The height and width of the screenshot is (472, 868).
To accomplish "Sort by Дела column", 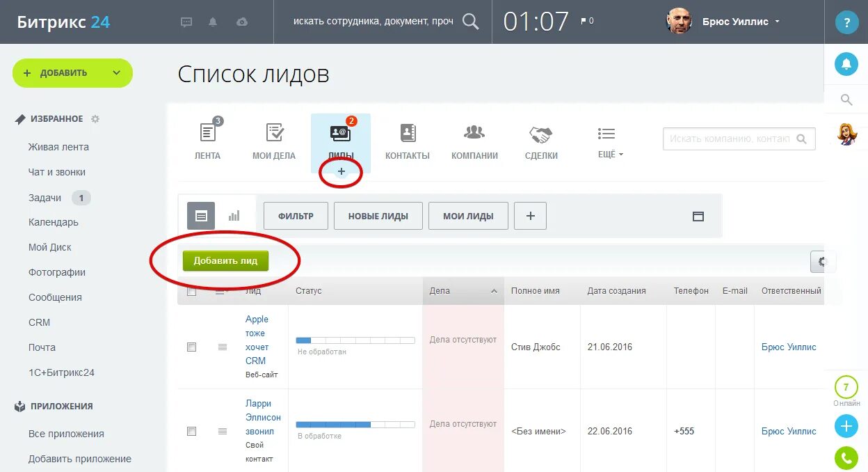I will 463,291.
